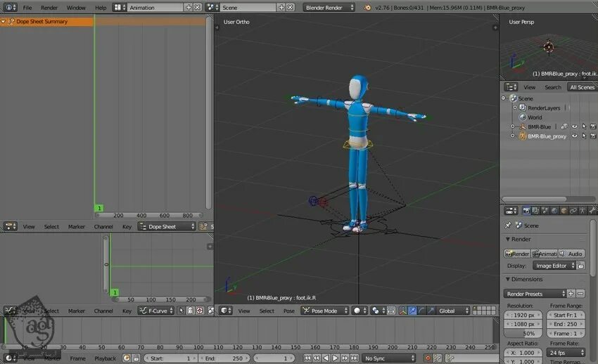Open the timeline Playback menu
This screenshot has width=598, height=364.
click(105, 358)
